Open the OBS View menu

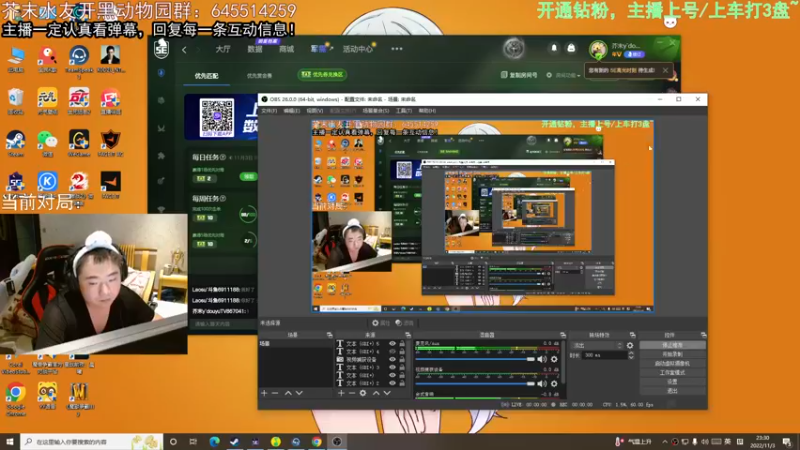pos(314,111)
